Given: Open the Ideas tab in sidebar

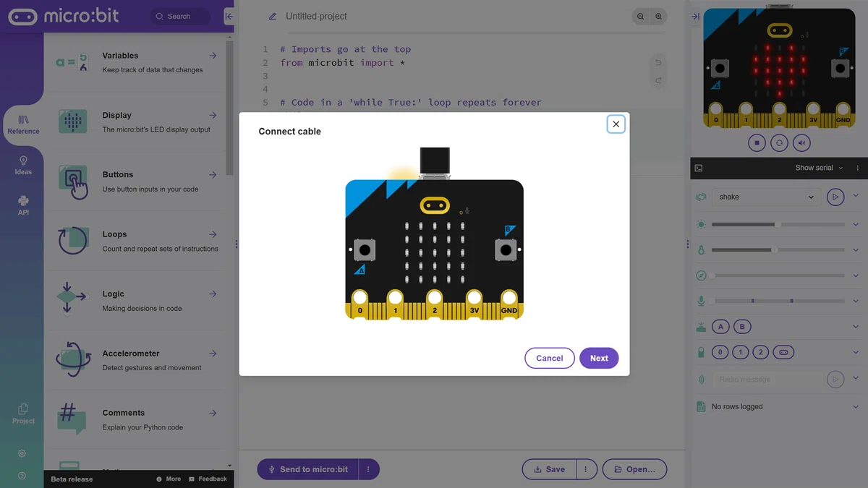Looking at the screenshot, I should click(23, 165).
